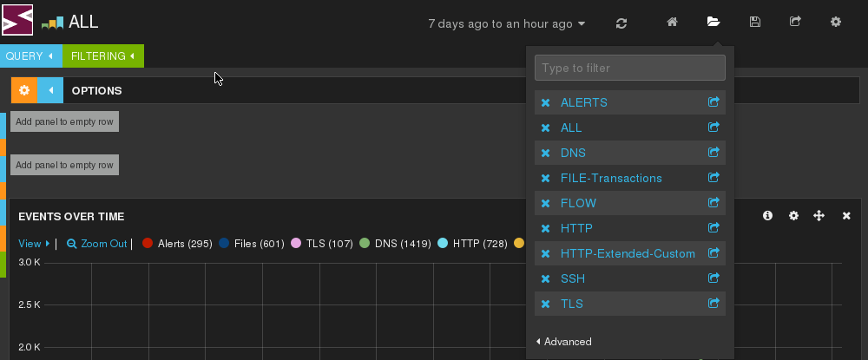Screen dimensions: 868x360
Task: Click the first Add panel to empty row button
Action: pyautogui.click(x=64, y=121)
